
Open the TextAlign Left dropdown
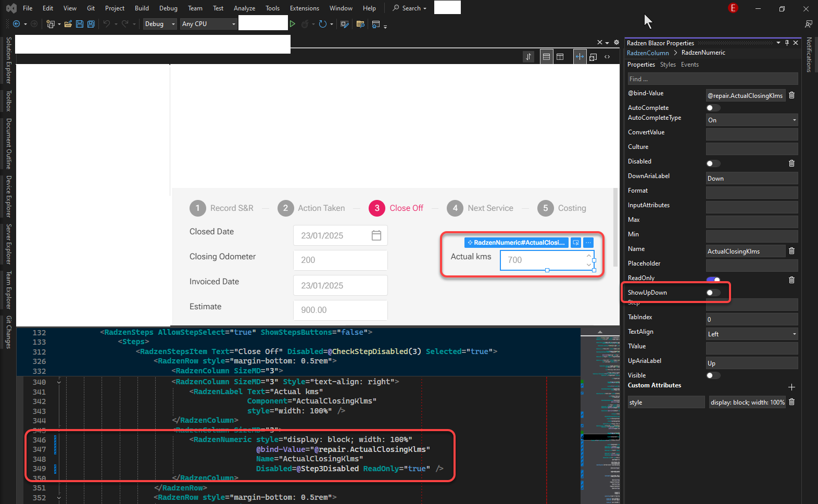752,334
